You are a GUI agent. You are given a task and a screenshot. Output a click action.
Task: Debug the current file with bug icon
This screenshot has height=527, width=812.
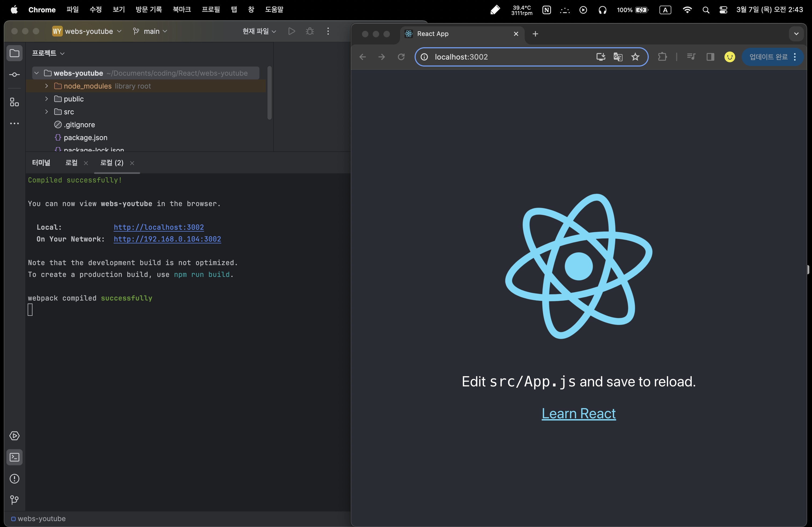click(x=310, y=31)
